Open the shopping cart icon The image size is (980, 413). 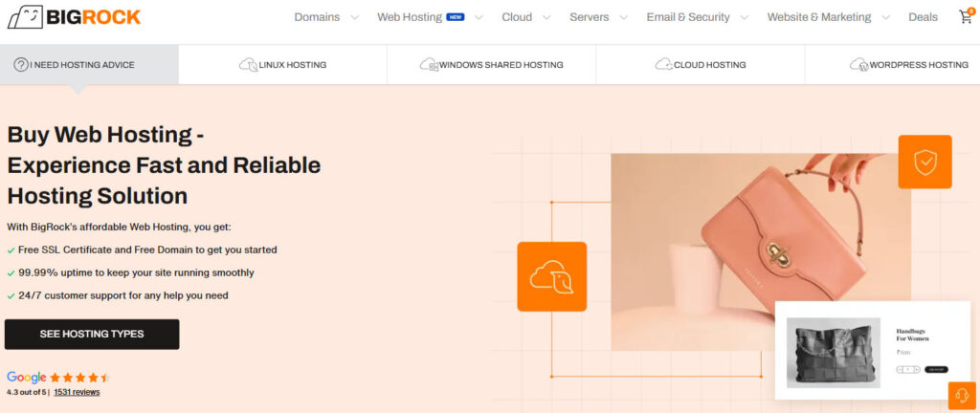[x=967, y=17]
